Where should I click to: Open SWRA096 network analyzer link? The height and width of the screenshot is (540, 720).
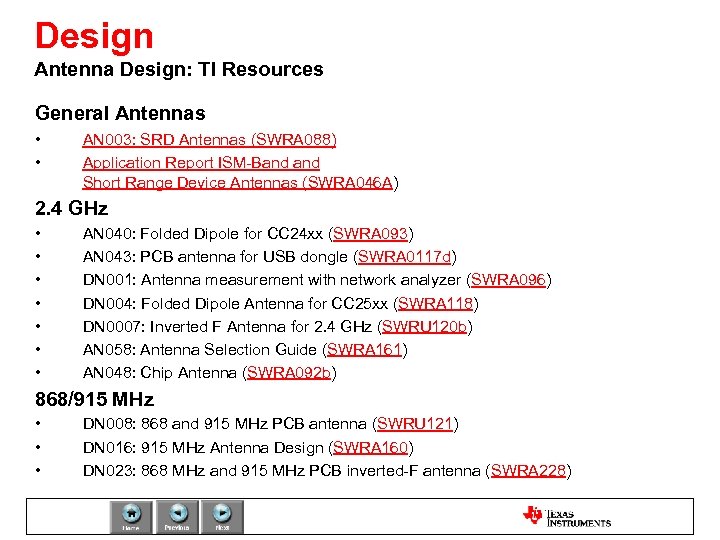[x=508, y=280]
